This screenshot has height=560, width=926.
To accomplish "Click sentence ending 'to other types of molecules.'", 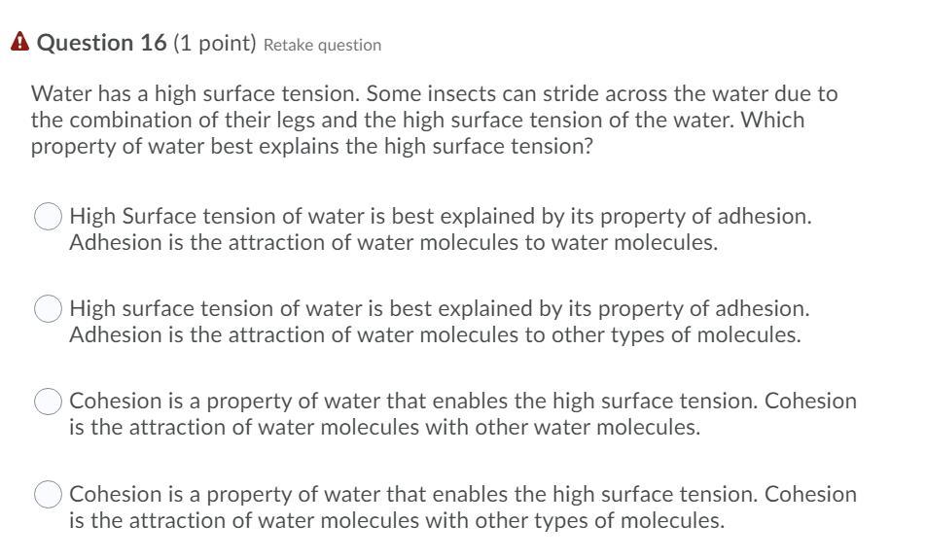I will click(435, 335).
